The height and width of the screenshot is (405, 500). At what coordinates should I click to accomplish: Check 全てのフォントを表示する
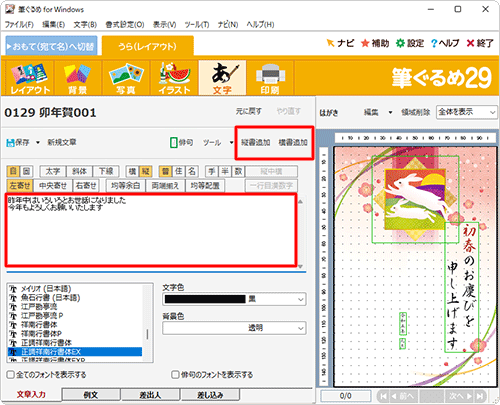(x=11, y=375)
